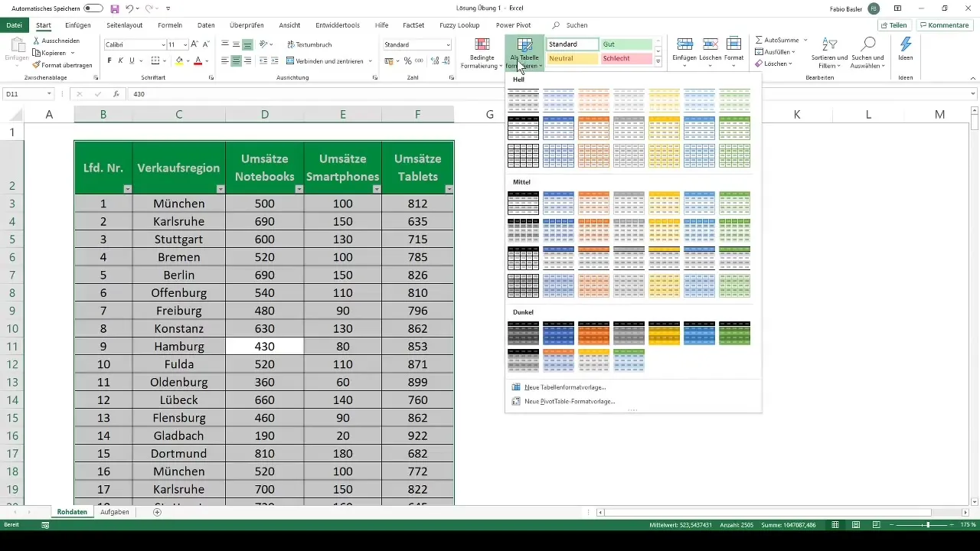The height and width of the screenshot is (551, 980).
Task: Click the Kommentare button
Action: (945, 25)
